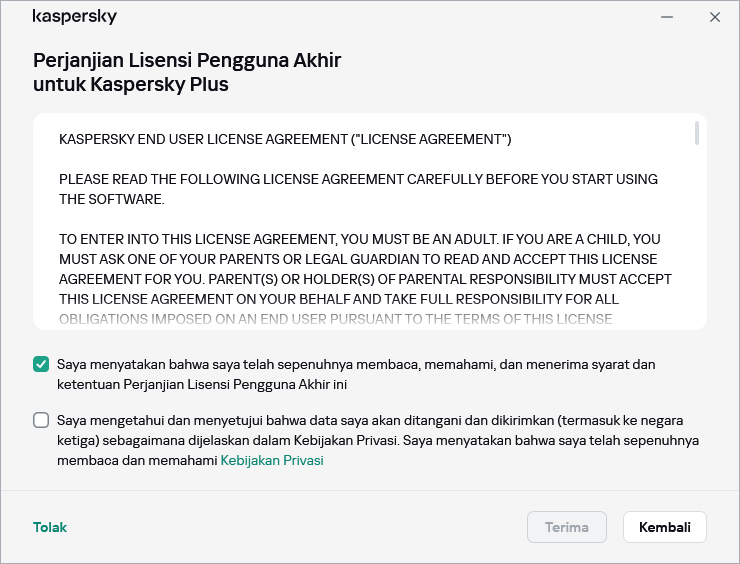Screen dimensions: 740x564
Task: Click the Kembali button
Action: [x=664, y=527]
